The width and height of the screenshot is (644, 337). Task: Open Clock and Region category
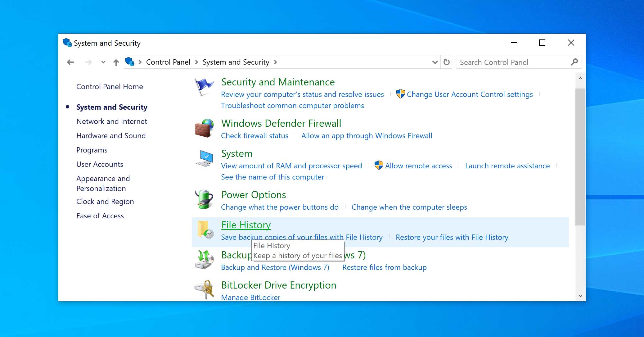pos(105,202)
